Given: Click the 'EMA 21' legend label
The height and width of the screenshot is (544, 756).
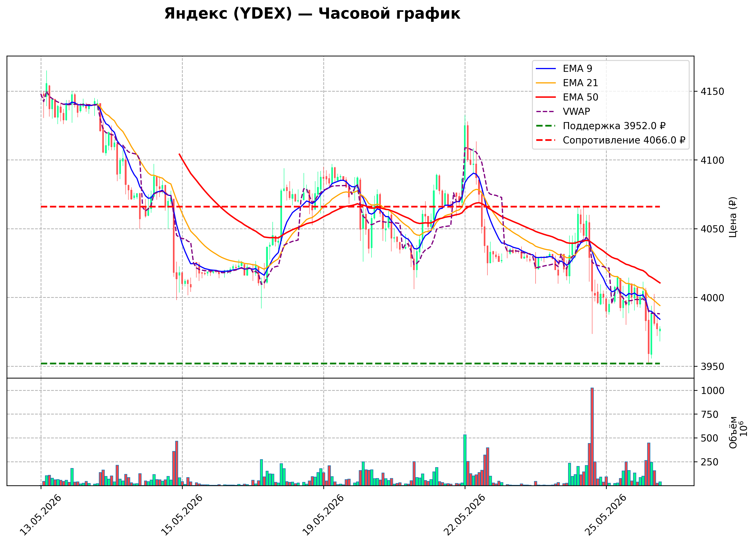Looking at the screenshot, I should 580,83.
